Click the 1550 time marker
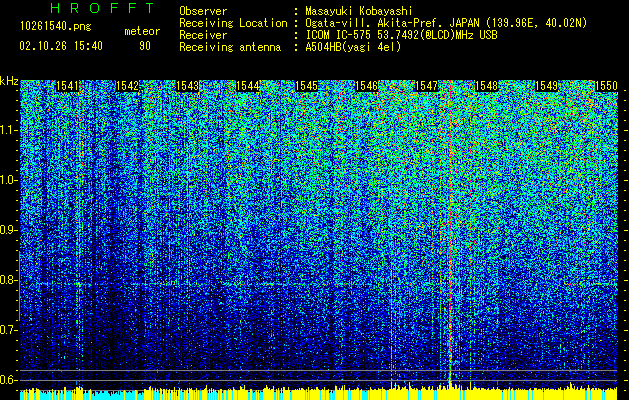 606,86
